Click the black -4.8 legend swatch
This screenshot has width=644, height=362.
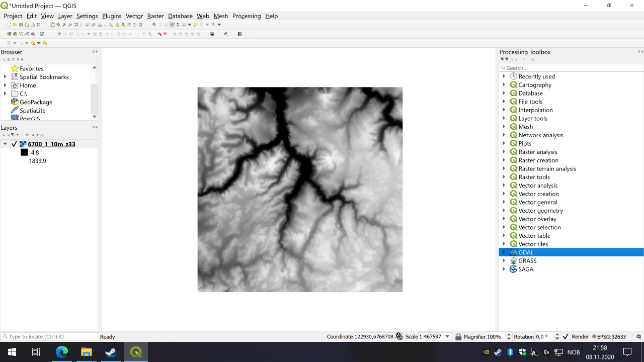click(x=24, y=153)
